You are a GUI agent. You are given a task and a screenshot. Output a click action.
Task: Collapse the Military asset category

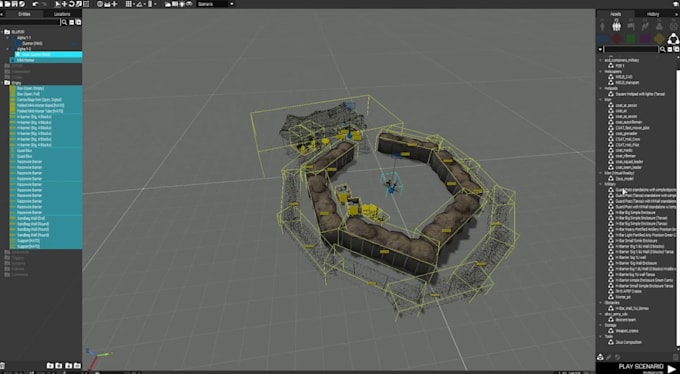[x=601, y=184]
